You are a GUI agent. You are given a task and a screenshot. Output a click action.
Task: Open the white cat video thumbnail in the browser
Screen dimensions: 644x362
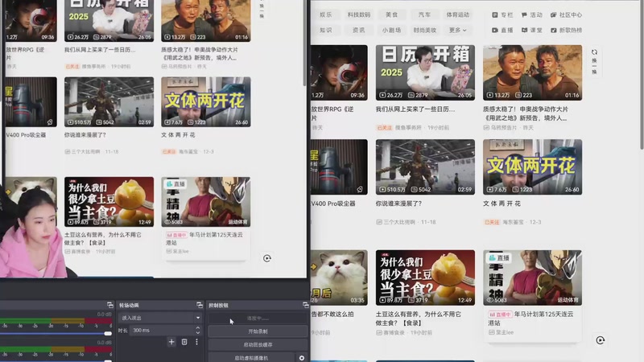(x=339, y=278)
